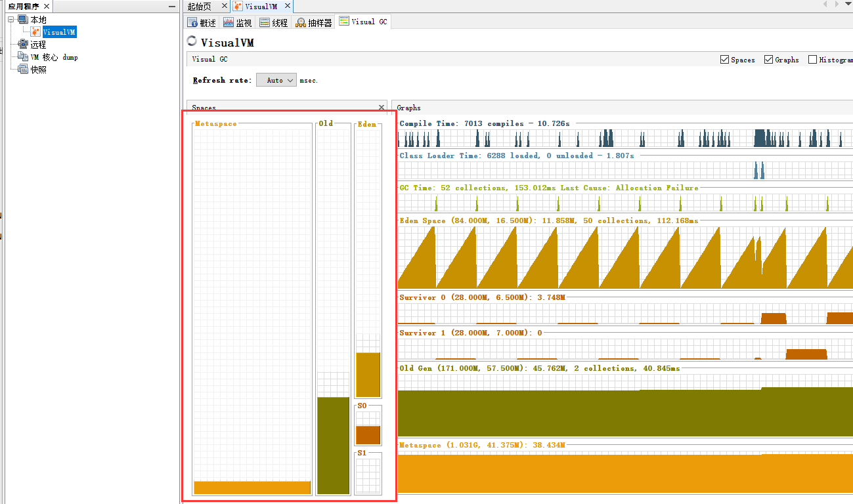
Task: Click the Graphs panel header
Action: [622, 107]
